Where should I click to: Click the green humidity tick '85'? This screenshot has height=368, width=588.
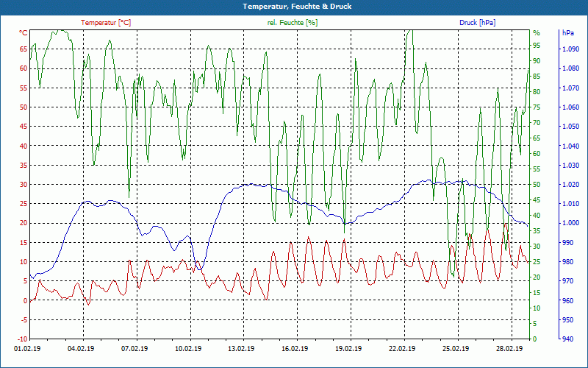coord(537,77)
